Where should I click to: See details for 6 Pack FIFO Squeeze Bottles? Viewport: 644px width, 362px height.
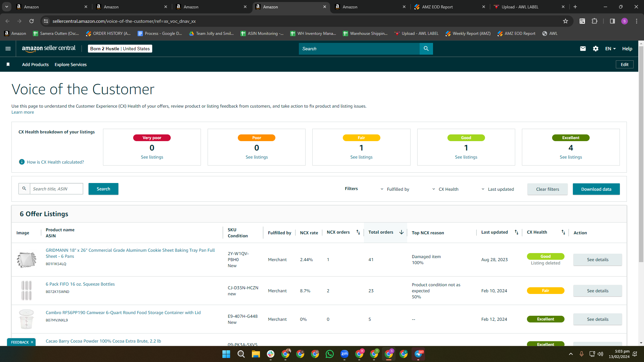click(x=597, y=291)
